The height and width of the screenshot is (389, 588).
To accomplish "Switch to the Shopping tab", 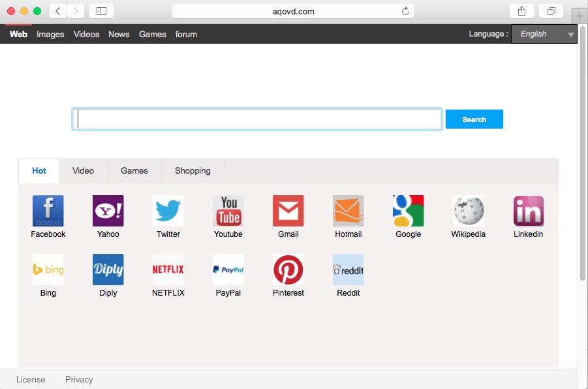I will point(193,171).
